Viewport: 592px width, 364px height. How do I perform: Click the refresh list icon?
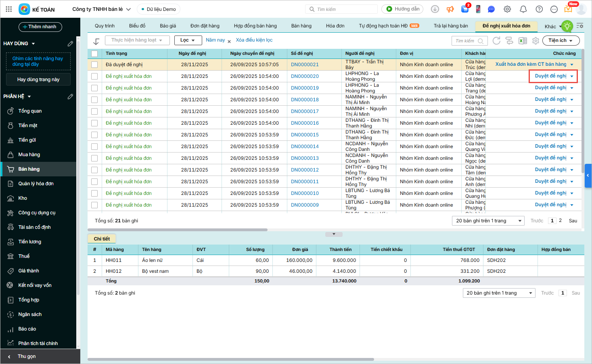[x=496, y=41]
